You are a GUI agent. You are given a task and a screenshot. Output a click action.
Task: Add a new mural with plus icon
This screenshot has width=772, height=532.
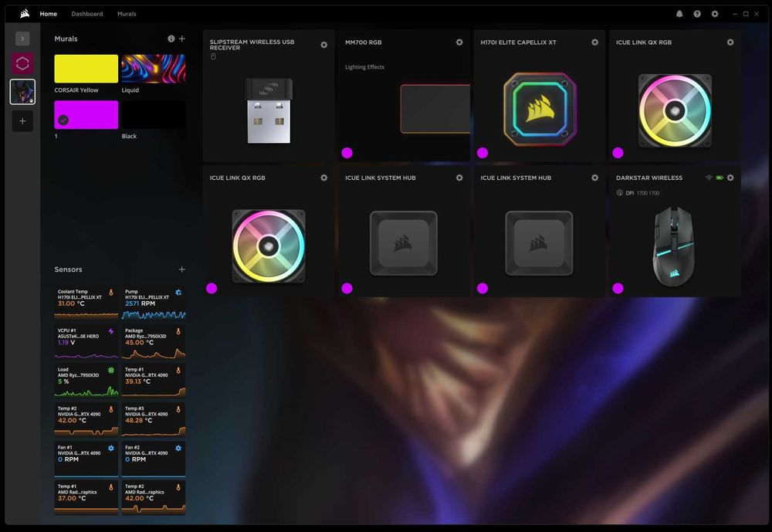coord(181,39)
